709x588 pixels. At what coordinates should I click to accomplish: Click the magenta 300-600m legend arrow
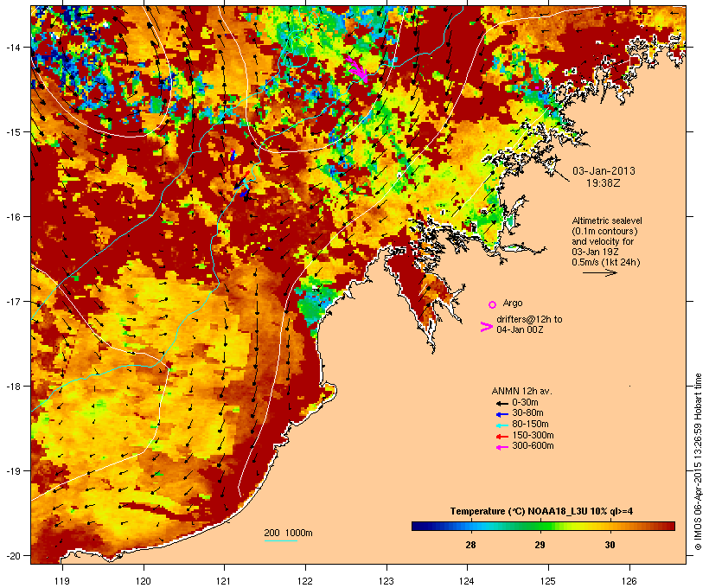[501, 447]
